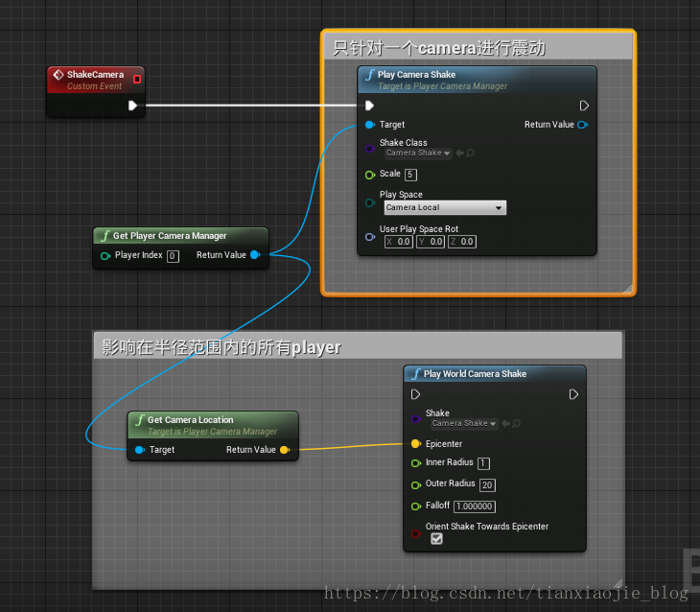Select the orange comment box titled camera进行震动

[478, 48]
